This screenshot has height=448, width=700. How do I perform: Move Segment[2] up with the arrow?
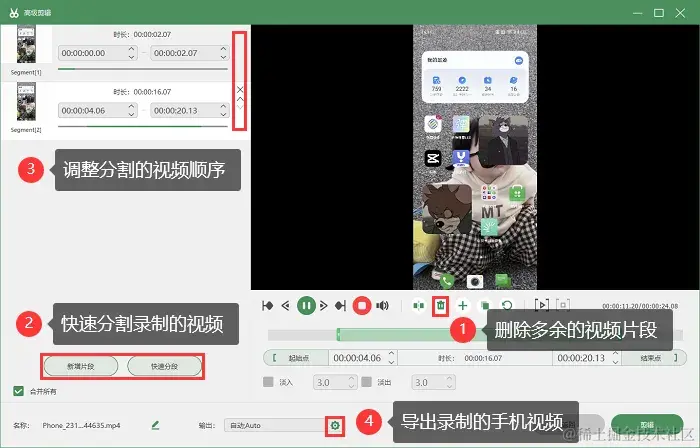[240, 99]
